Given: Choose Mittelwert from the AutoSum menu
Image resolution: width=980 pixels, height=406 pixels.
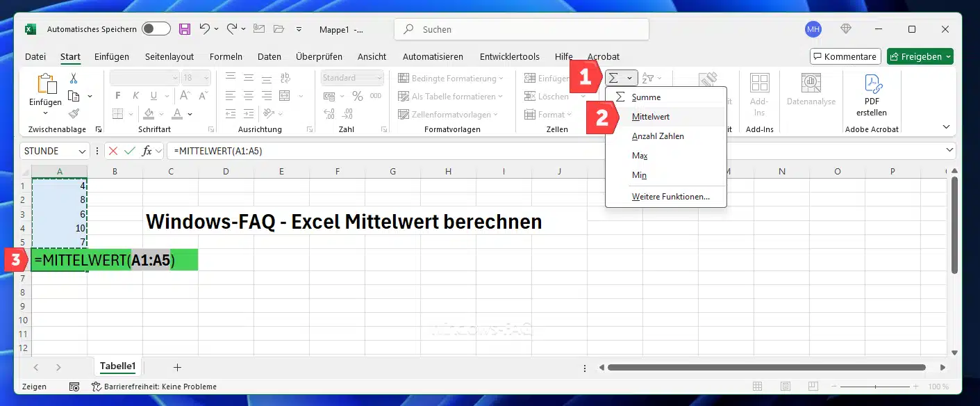Looking at the screenshot, I should (651, 117).
